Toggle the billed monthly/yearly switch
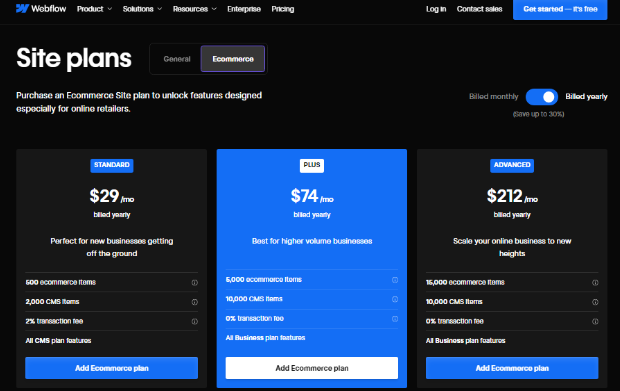 click(541, 97)
